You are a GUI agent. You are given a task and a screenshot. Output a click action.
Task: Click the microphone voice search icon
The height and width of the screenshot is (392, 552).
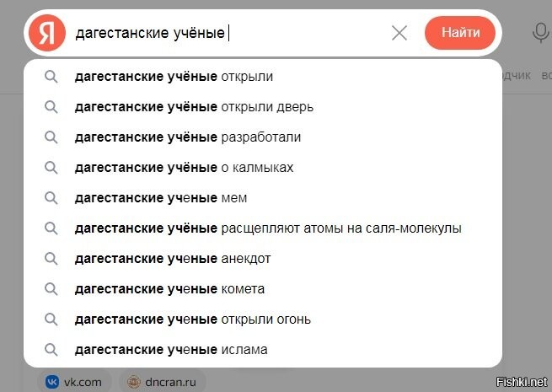point(540,33)
